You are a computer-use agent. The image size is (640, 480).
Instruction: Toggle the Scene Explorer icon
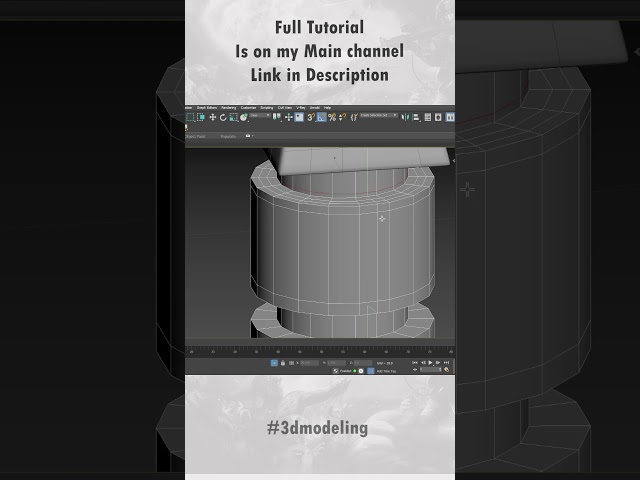428,117
